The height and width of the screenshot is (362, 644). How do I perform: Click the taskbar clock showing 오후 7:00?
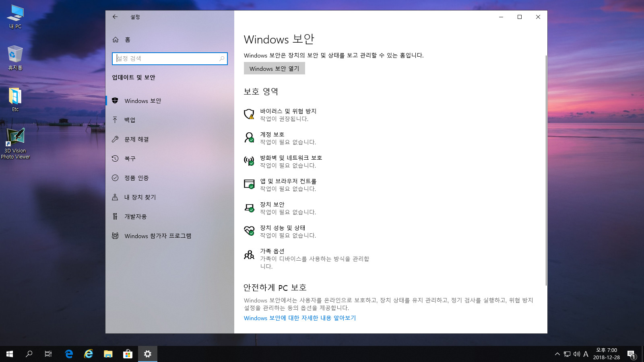tap(607, 354)
